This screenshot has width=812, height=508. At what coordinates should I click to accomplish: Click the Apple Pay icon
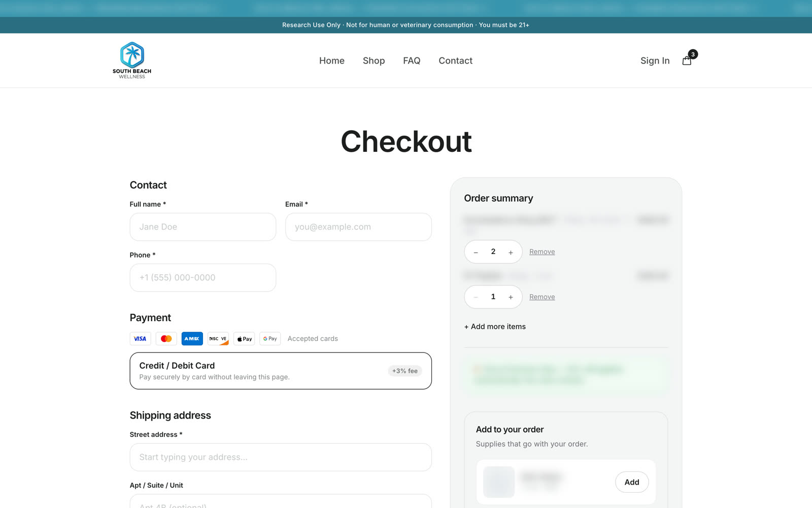[x=244, y=339]
